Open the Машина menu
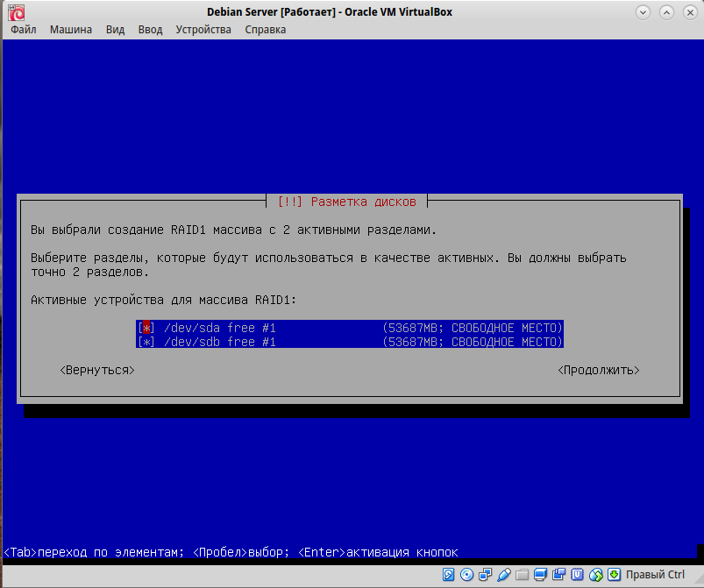 pos(71,30)
